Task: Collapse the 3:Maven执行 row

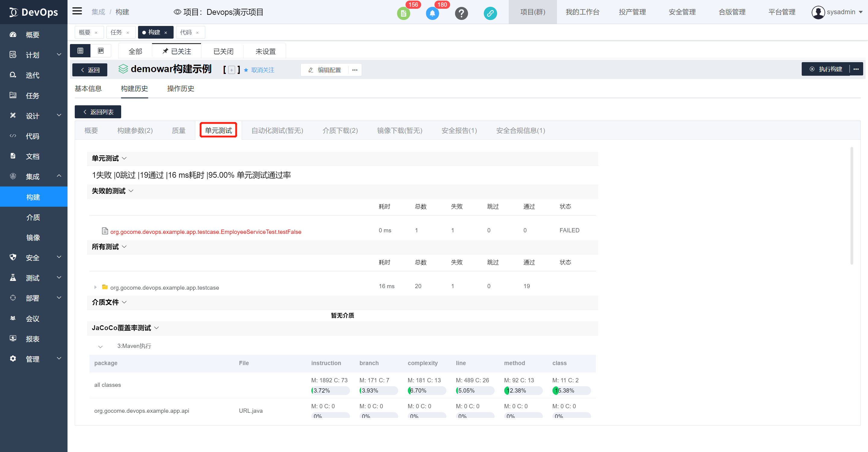Action: [x=100, y=346]
